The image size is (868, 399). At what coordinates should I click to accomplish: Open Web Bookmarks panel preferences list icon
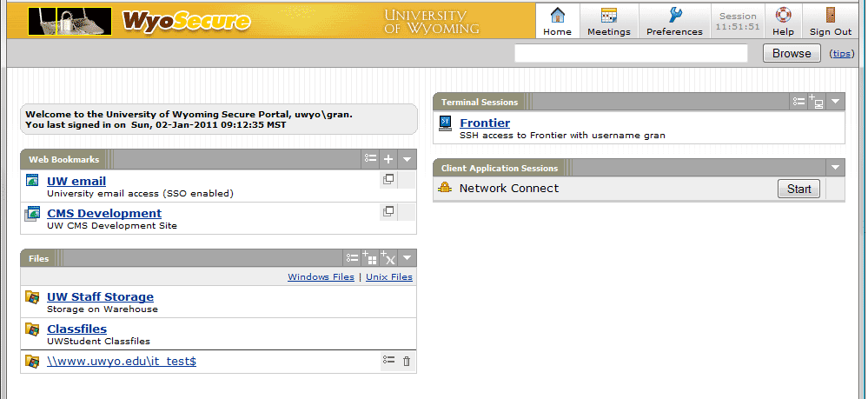click(x=370, y=159)
